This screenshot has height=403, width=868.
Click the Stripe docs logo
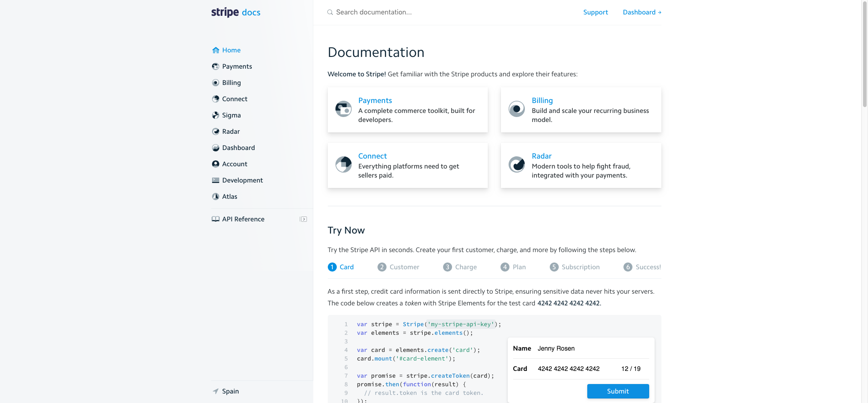(236, 12)
